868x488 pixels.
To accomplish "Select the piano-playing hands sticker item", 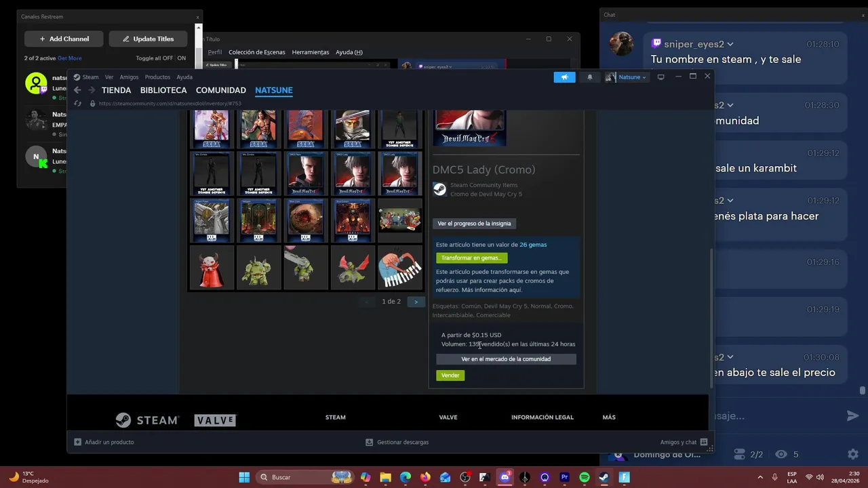I will tap(400, 268).
